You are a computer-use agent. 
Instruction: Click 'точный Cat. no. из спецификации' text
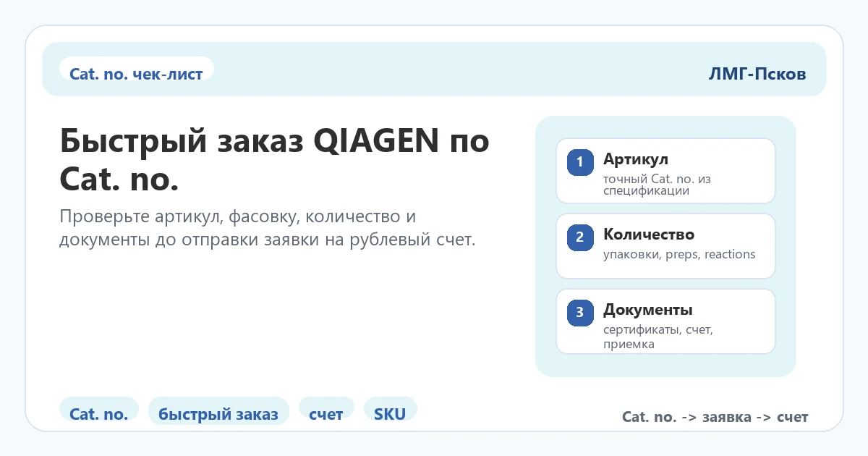click(x=657, y=185)
